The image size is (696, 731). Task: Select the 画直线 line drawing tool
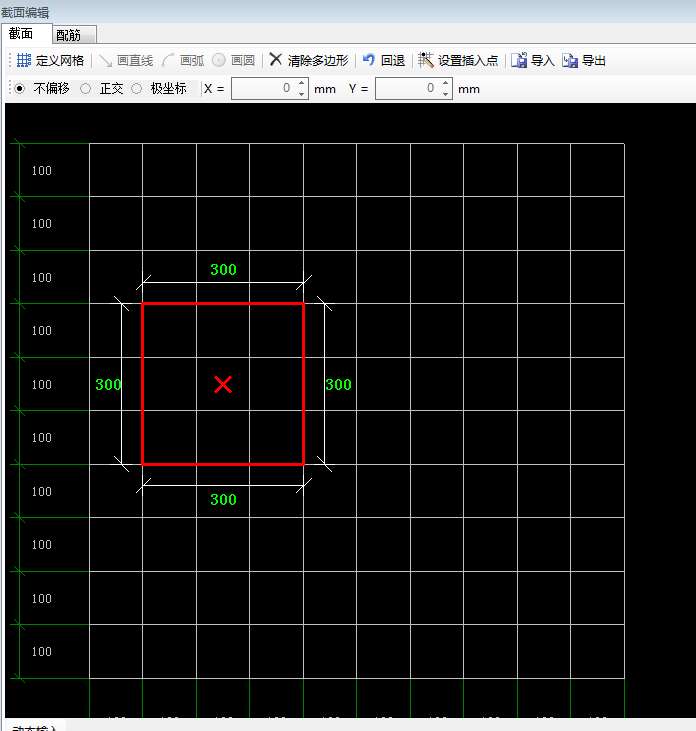pos(106,60)
